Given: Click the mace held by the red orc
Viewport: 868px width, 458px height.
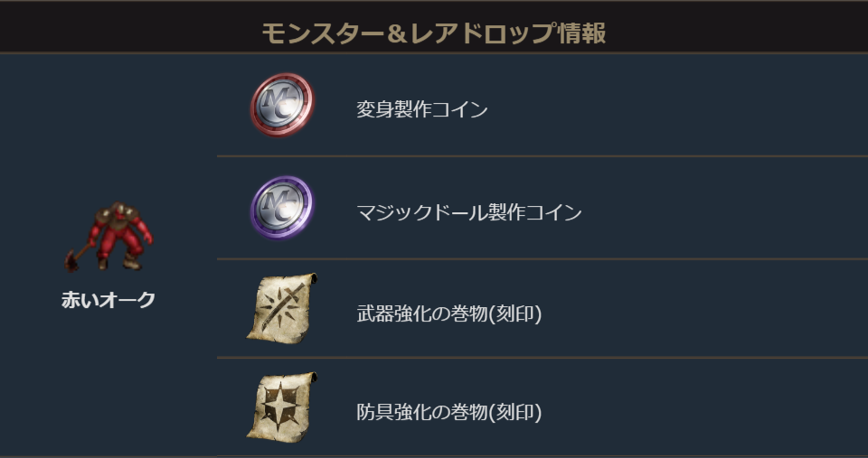Looking at the screenshot, I should [x=76, y=256].
